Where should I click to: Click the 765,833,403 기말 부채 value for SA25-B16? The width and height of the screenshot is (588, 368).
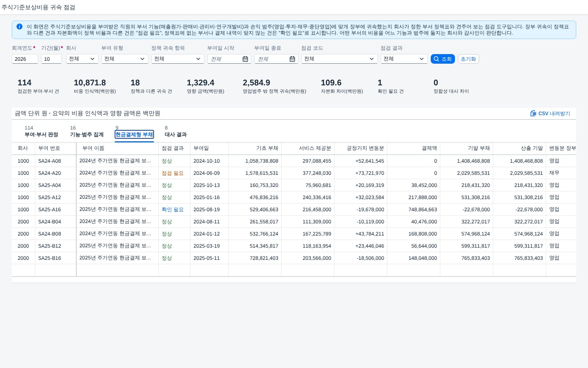pyautogui.click(x=476, y=258)
